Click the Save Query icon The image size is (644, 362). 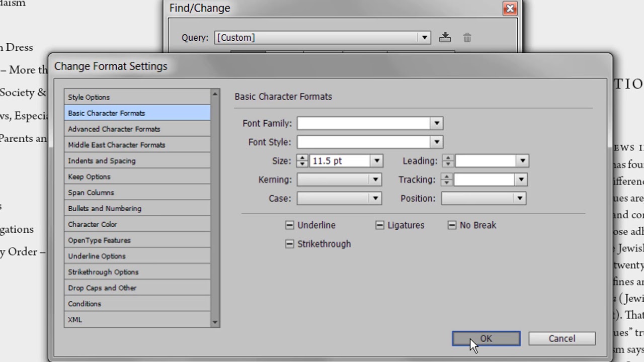(x=445, y=38)
